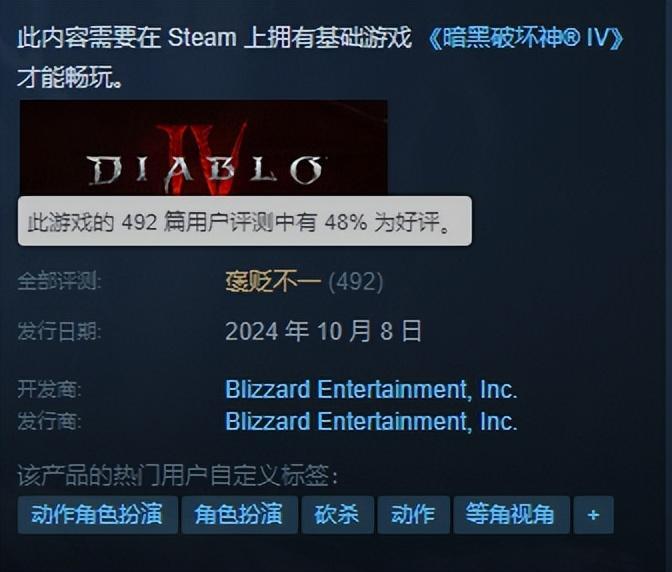
Task: Open the 褒贬不一 review summary
Action: tap(273, 282)
